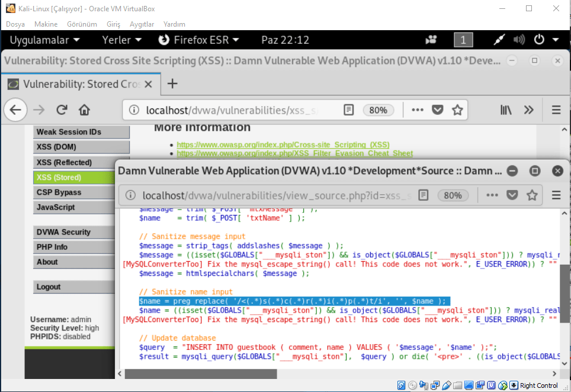Open VirtualBox Görünüm menu

[82, 24]
